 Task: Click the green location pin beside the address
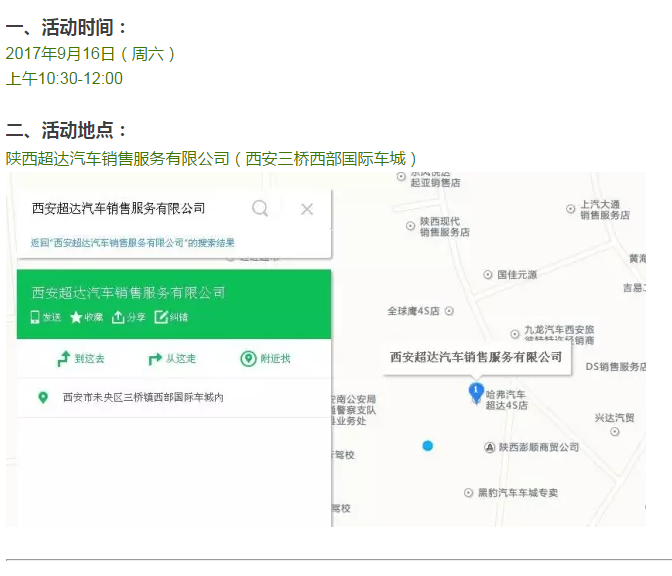43,398
